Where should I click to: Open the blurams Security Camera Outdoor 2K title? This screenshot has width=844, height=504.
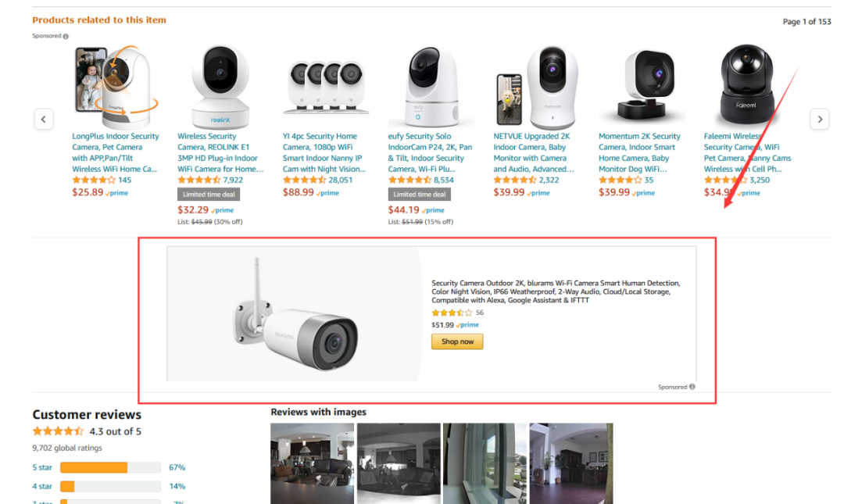click(556, 291)
